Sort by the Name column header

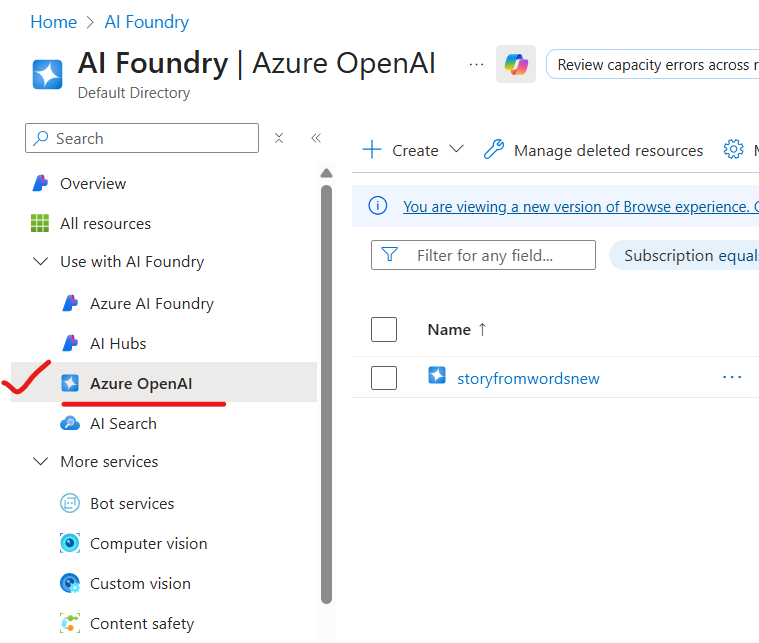point(449,330)
